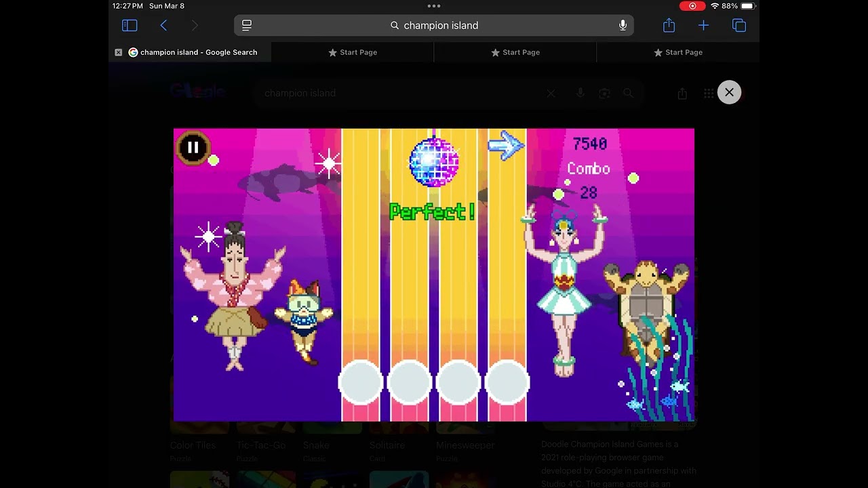
Task: Switch to the last Start Page tab
Action: [x=678, y=52]
